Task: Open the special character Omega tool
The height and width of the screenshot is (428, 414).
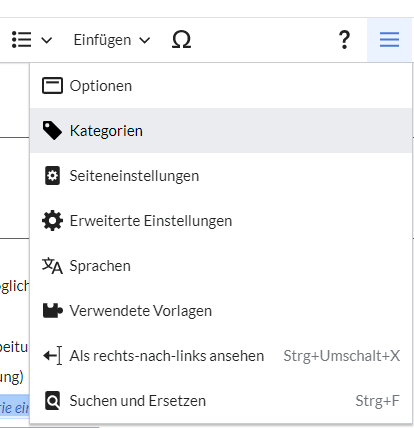Action: (x=181, y=40)
